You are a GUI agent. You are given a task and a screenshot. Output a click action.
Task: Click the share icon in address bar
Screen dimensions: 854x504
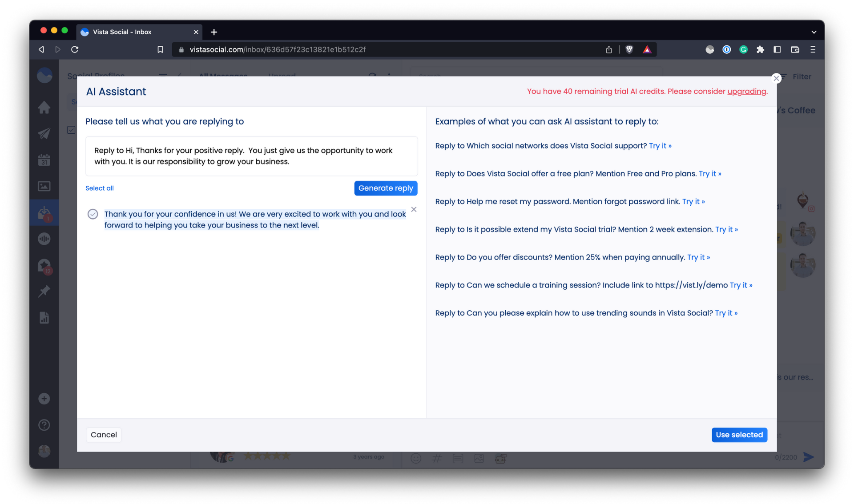[608, 49]
